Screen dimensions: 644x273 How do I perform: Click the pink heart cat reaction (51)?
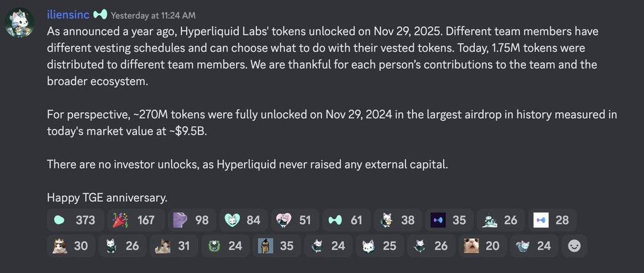pos(293,220)
